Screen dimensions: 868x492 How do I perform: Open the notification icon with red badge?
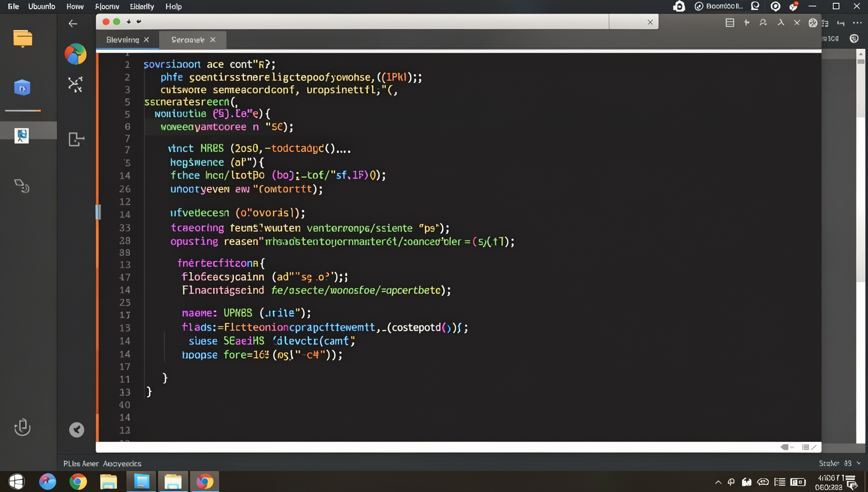pyautogui.click(x=794, y=7)
